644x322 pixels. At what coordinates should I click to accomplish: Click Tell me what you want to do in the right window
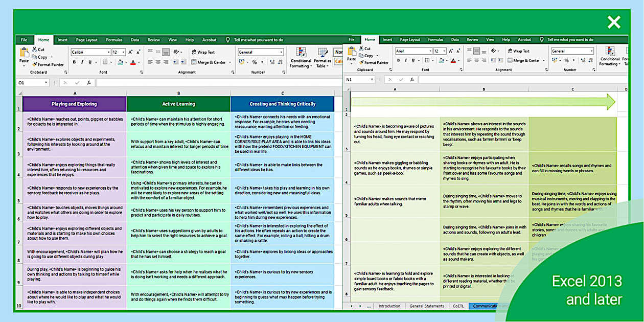pos(570,39)
